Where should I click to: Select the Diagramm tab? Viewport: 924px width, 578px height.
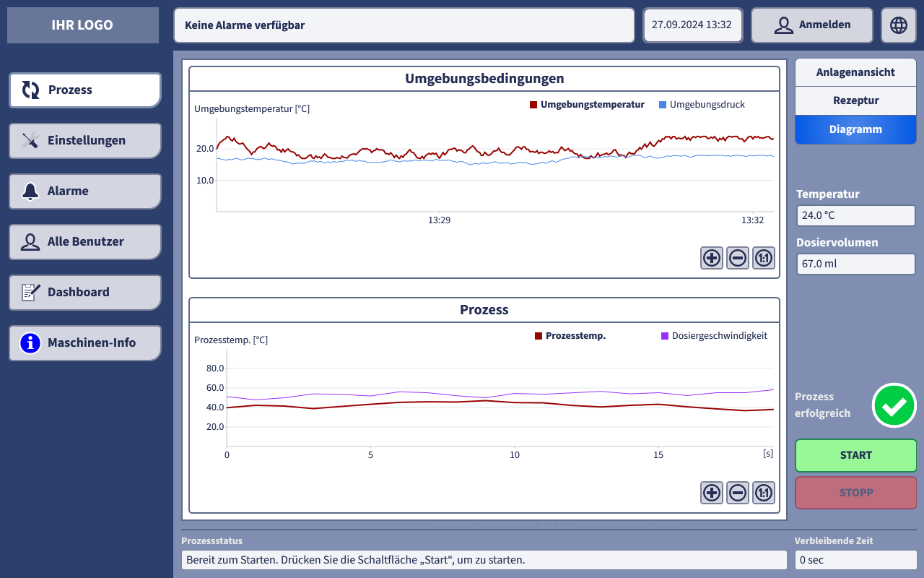pos(855,129)
